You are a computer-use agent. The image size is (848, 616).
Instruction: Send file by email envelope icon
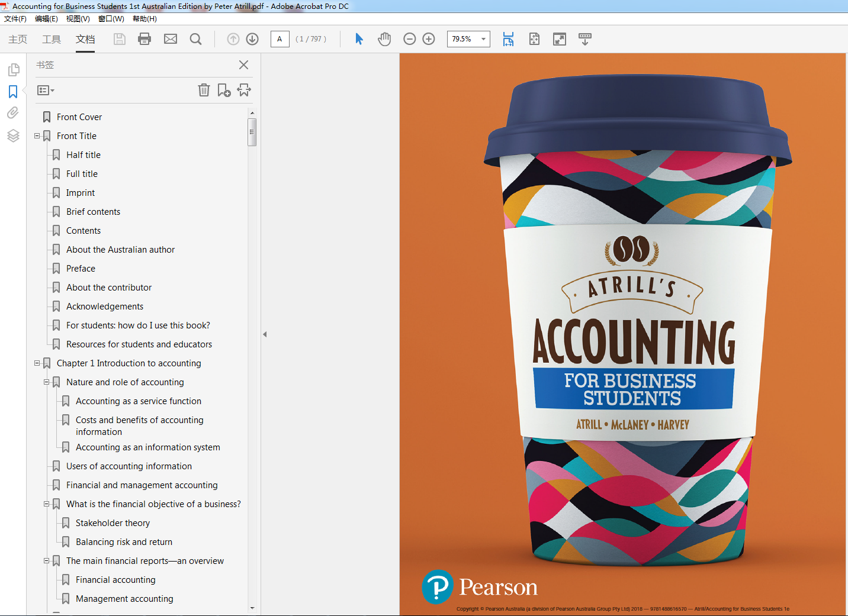(x=171, y=39)
